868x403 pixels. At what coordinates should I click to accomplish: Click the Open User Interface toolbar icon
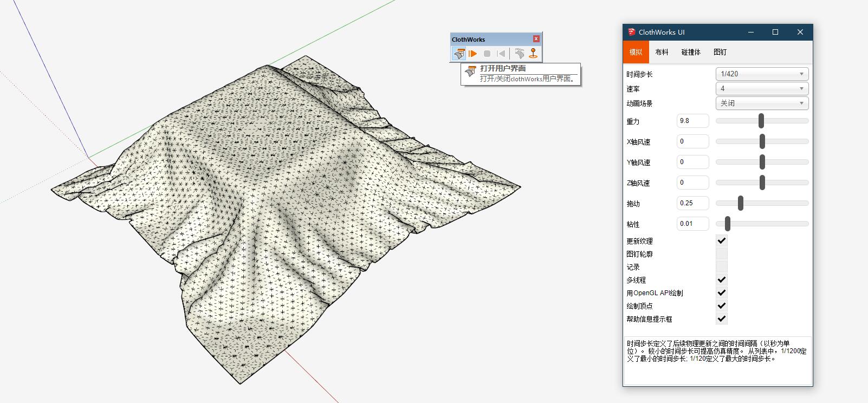459,54
